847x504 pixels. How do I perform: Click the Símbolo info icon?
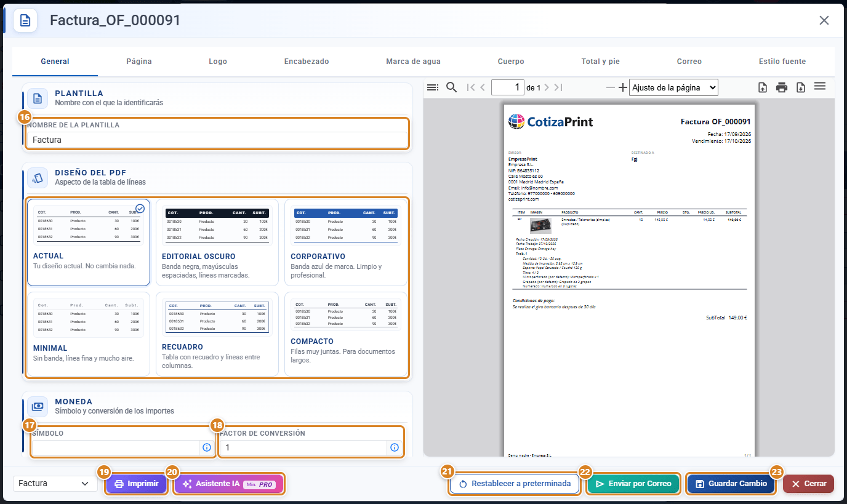pyautogui.click(x=207, y=447)
